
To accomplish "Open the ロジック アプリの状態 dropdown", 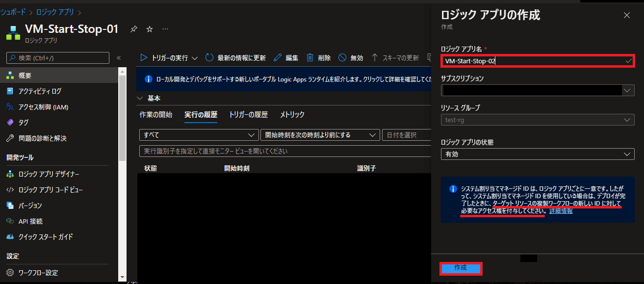I will point(538,154).
